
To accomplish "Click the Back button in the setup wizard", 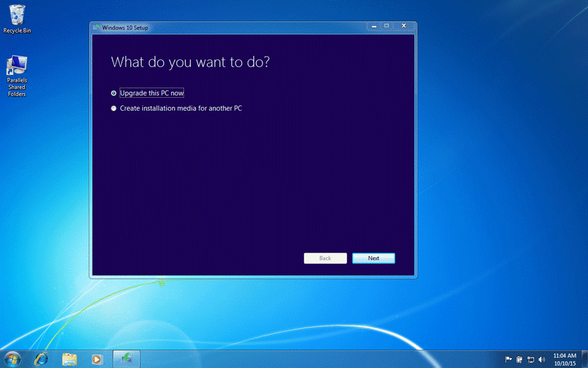I will click(325, 258).
